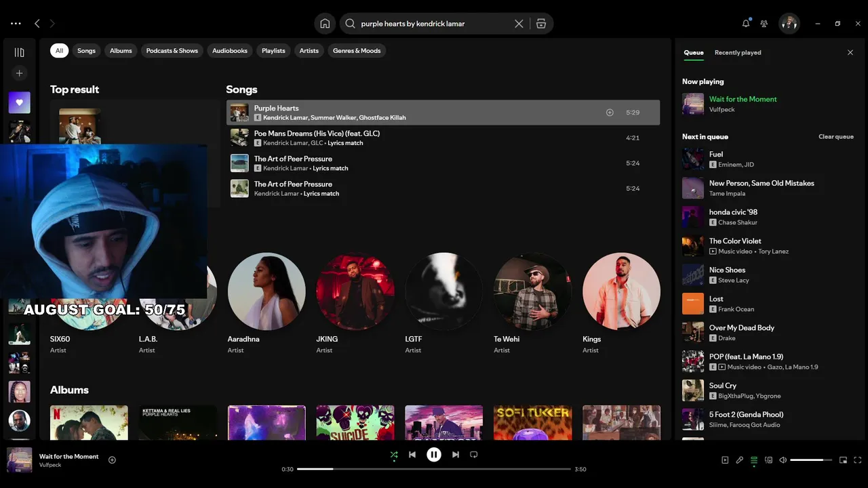Add Purple Hearts to Liked Songs
868x488 pixels.
610,113
